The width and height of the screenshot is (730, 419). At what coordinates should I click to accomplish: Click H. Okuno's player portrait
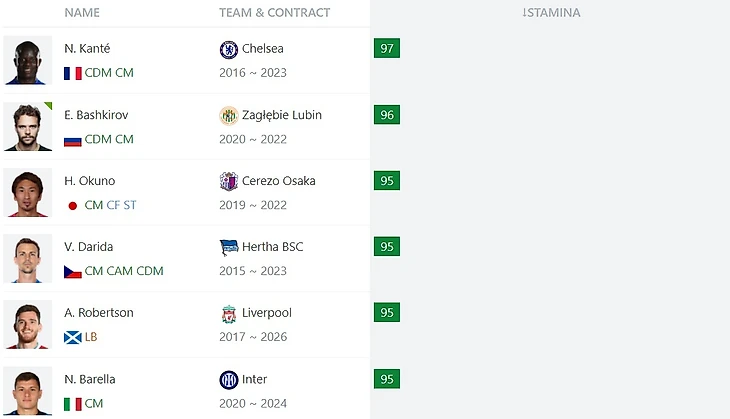[27, 193]
